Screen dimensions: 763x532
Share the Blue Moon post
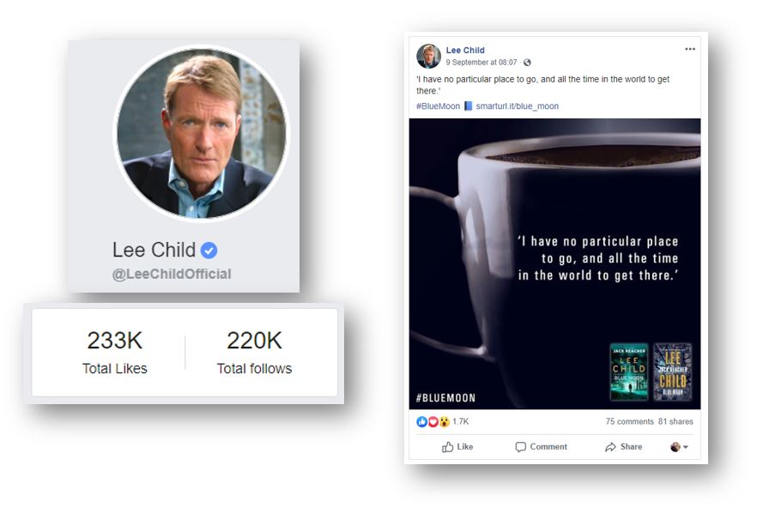pyautogui.click(x=623, y=447)
